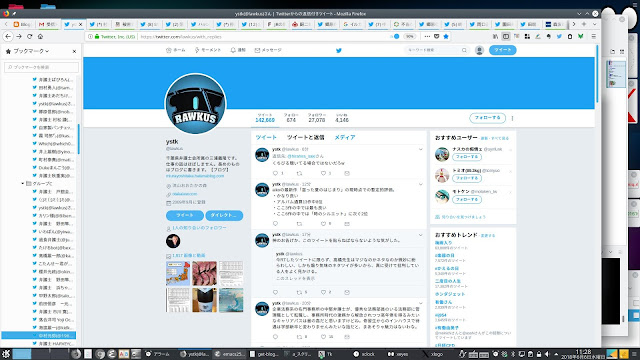The image size is (640, 360).
Task: Open the three-dots menu beside the follow button
Action: (x=512, y=118)
